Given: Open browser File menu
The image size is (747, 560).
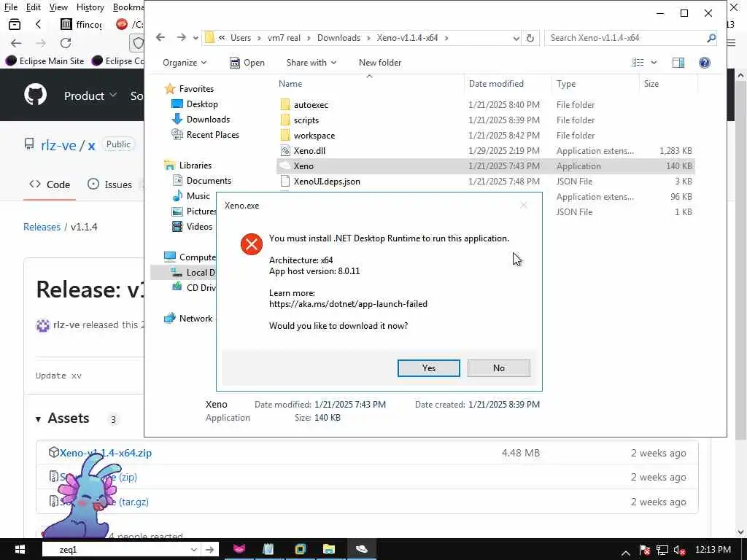Looking at the screenshot, I should pyautogui.click(x=10, y=7).
